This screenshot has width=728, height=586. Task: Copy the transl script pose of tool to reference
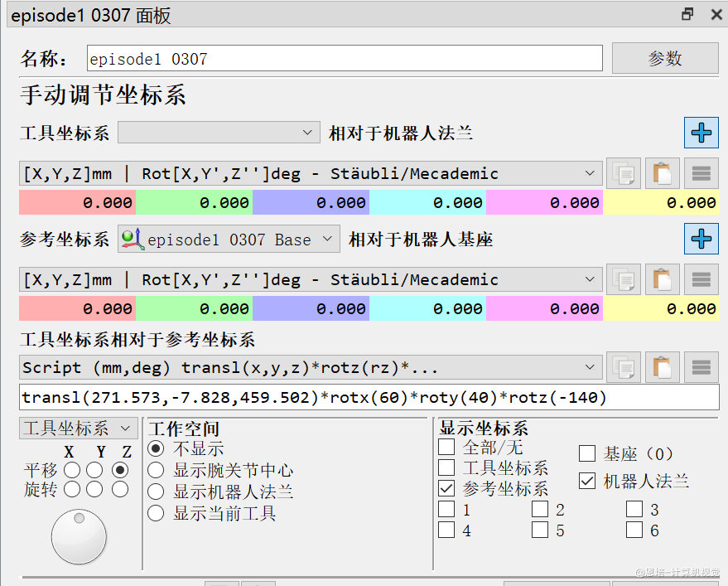click(x=624, y=367)
